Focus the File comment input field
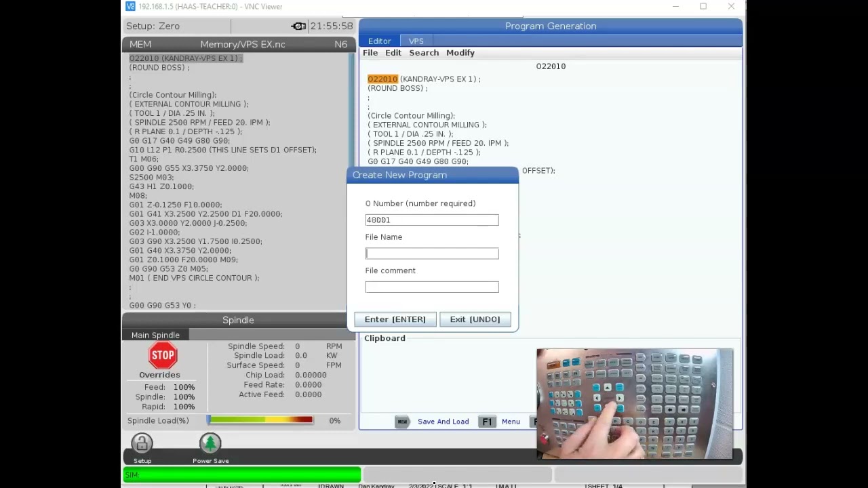The height and width of the screenshot is (488, 868). 432,287
